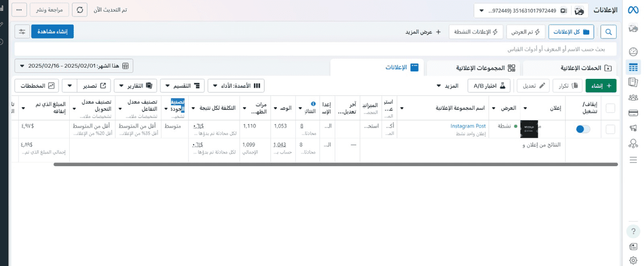This screenshot has width=644, height=266.
Task: Click the refresh data icon
Action: click(80, 10)
